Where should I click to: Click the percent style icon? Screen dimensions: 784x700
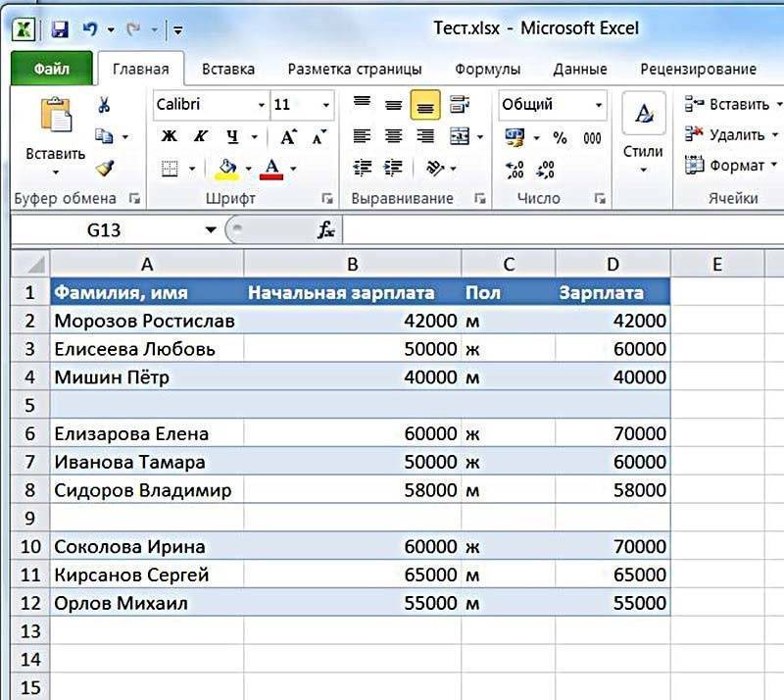point(560,137)
